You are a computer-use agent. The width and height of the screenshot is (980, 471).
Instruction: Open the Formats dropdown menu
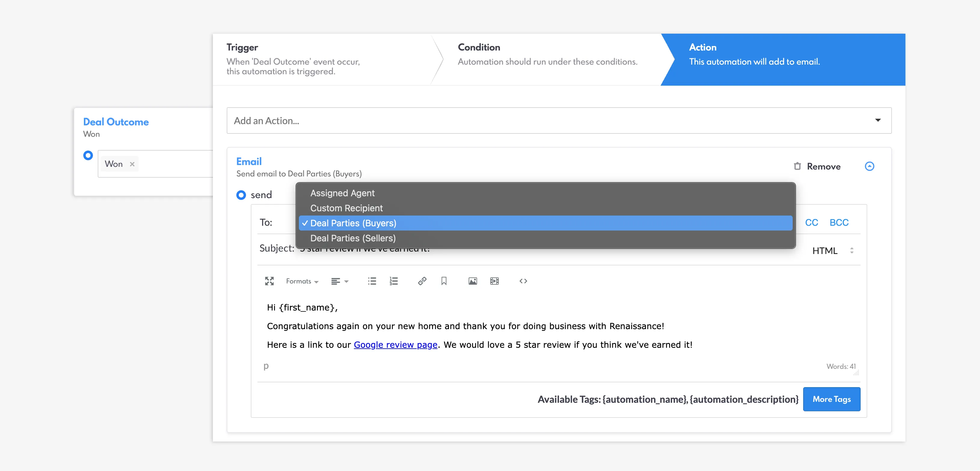pyautogui.click(x=302, y=281)
